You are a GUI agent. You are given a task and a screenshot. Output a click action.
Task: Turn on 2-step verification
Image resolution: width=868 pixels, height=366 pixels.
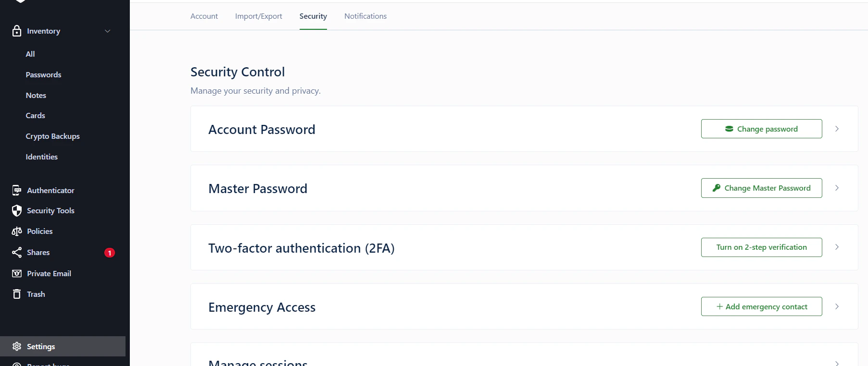tap(761, 247)
